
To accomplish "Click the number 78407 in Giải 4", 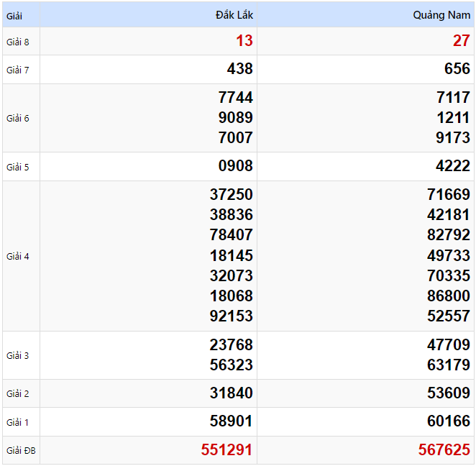I will coord(232,234).
